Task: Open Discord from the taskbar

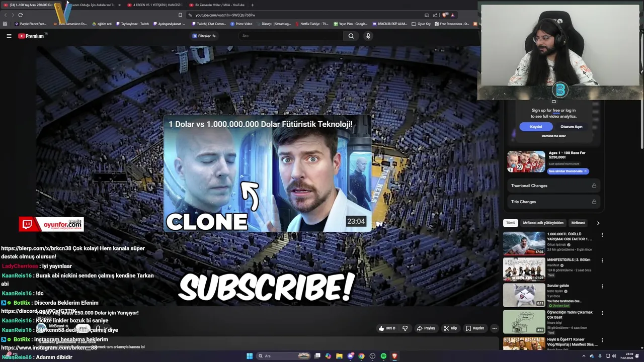Action: click(350, 356)
